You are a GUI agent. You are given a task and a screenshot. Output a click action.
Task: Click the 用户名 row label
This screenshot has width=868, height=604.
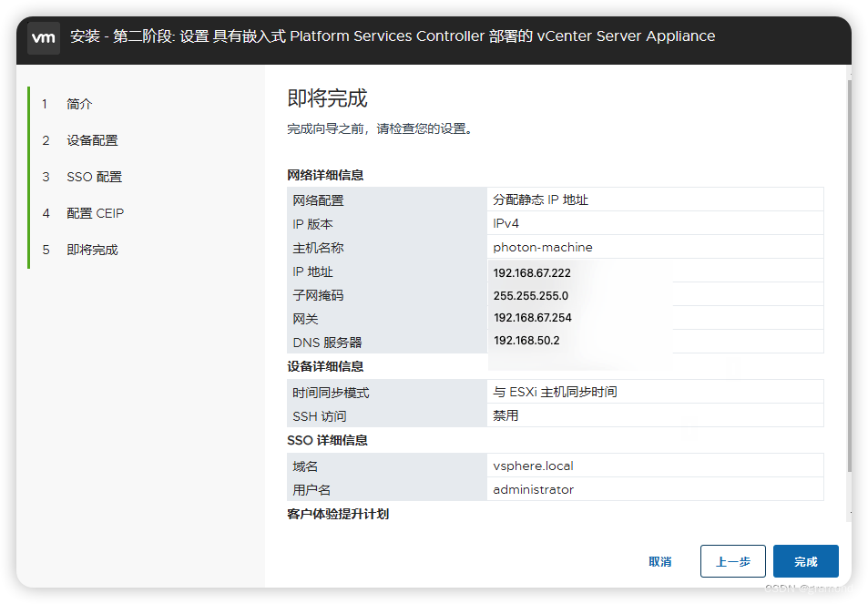[x=311, y=490]
